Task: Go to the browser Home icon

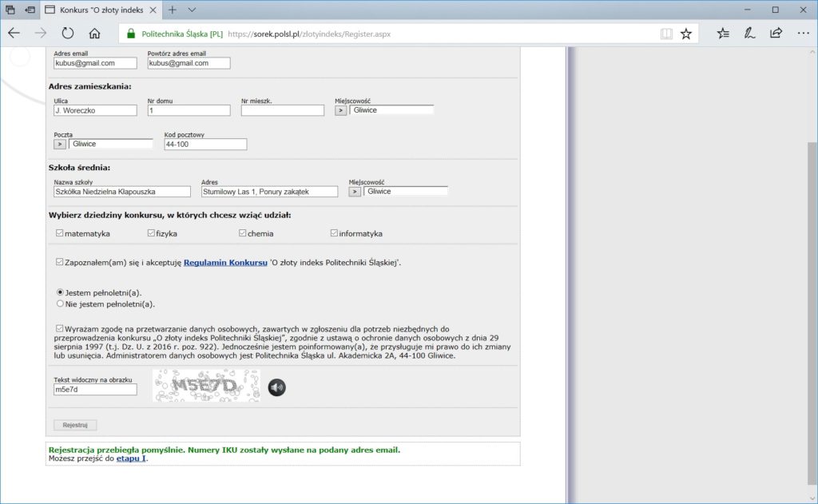Action: (x=94, y=34)
